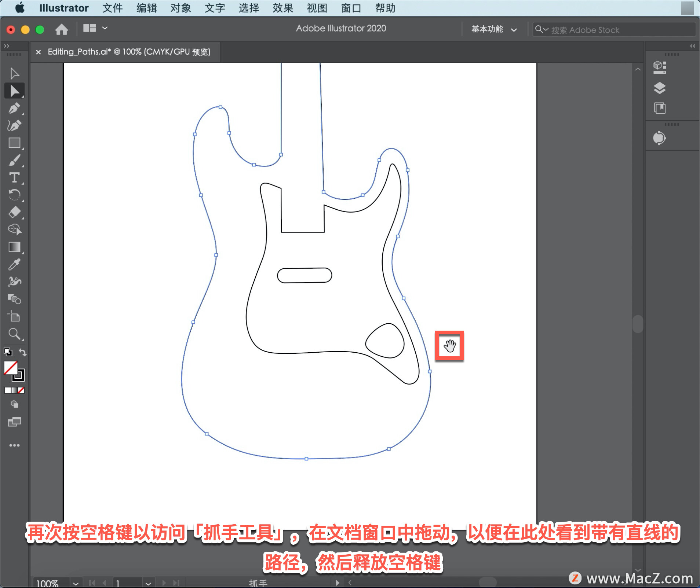This screenshot has height=588, width=700.
Task: Expand the left toolbar double-arrow
Action: [x=6, y=46]
